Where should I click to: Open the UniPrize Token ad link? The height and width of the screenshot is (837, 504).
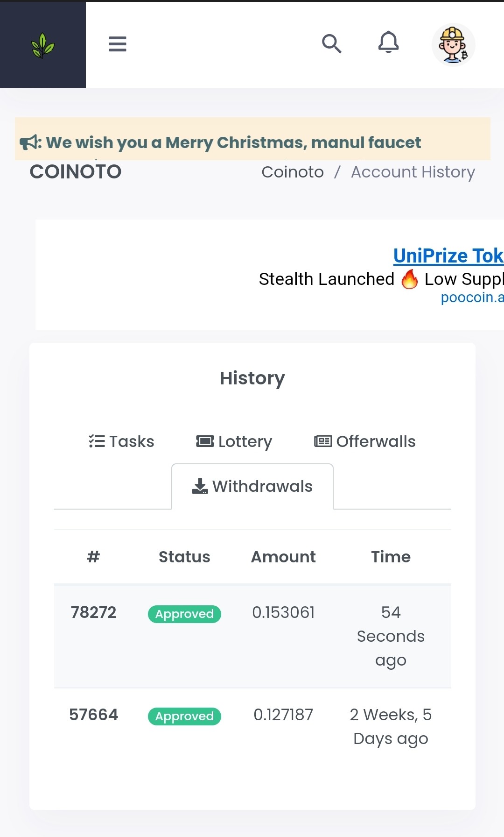(448, 255)
